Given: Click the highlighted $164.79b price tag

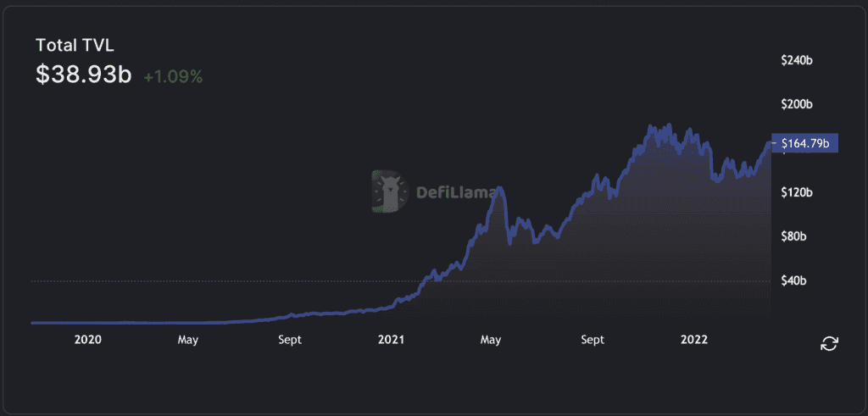Looking at the screenshot, I should pos(804,142).
